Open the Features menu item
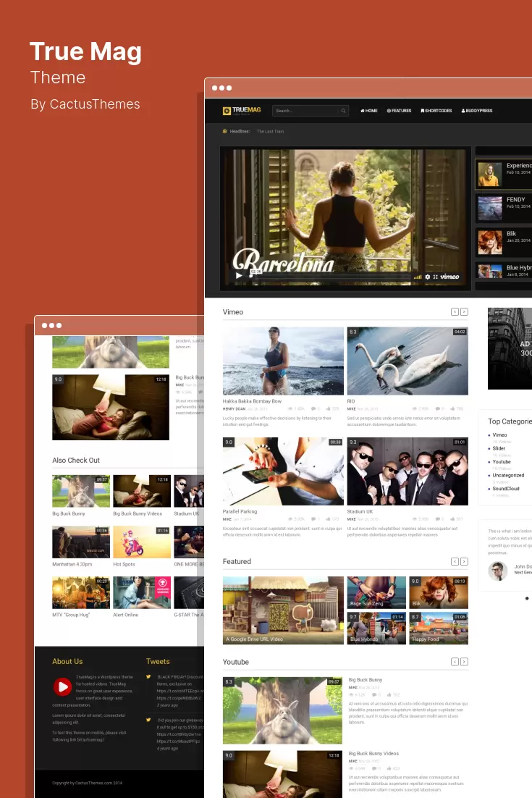This screenshot has height=798, width=532. pyautogui.click(x=399, y=111)
